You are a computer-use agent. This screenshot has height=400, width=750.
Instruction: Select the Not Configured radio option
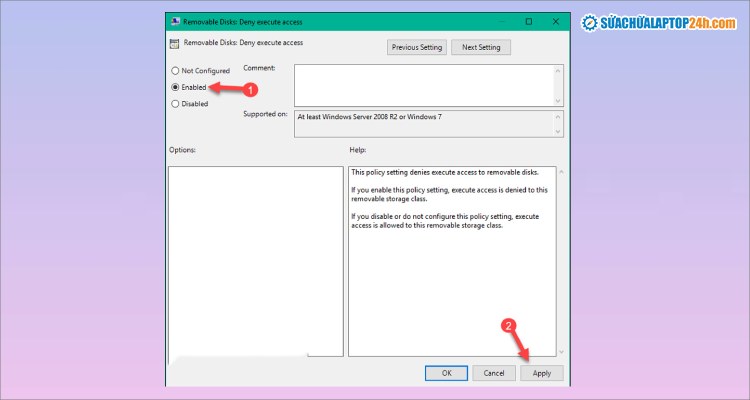[176, 71]
